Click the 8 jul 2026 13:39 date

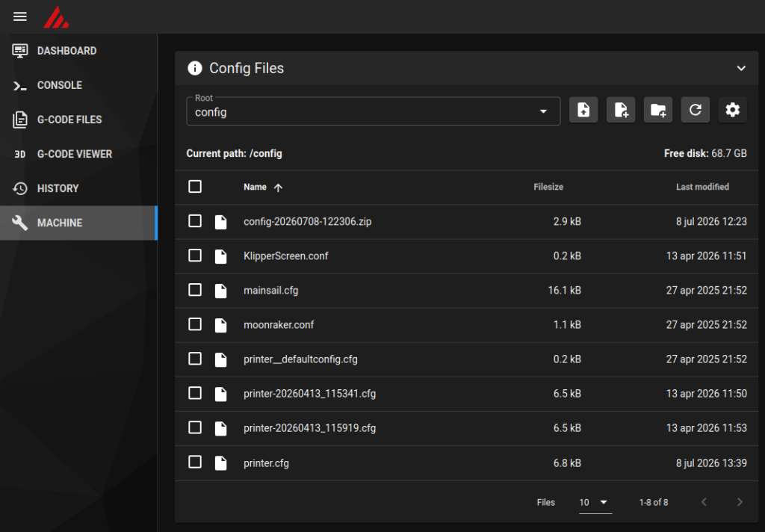711,463
